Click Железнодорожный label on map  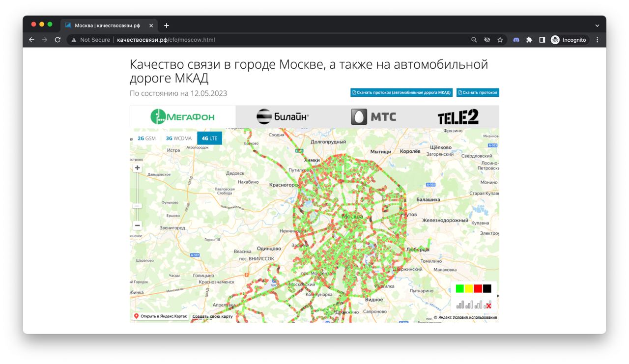tap(445, 221)
